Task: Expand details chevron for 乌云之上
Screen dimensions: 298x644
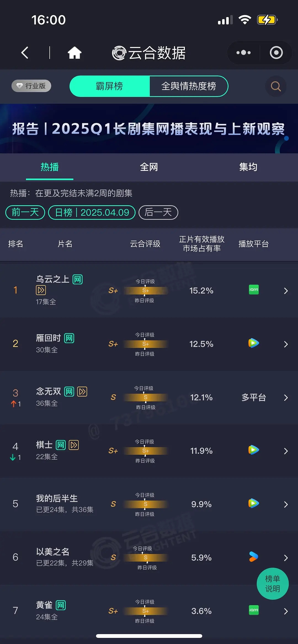Action: click(286, 291)
